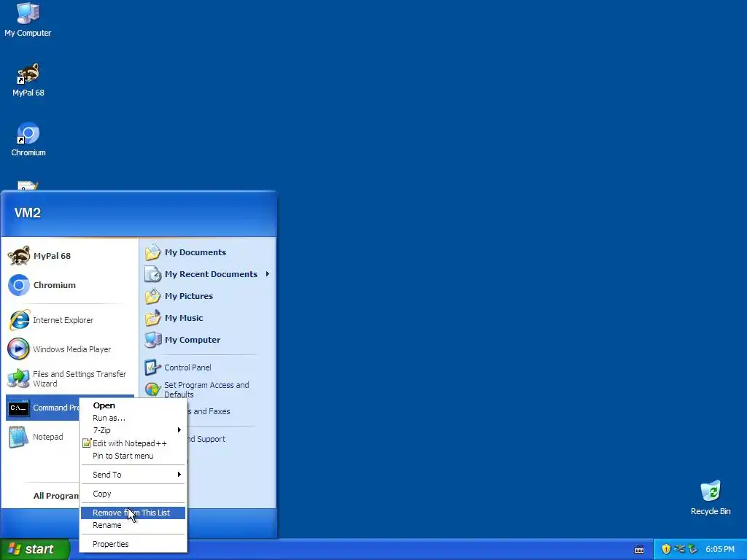Open My Pictures folder

208,296
